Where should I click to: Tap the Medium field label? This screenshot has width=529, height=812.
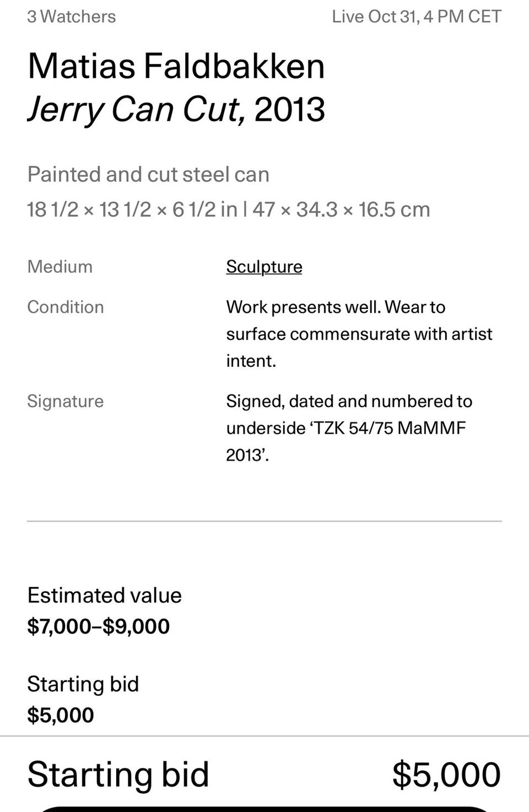tap(60, 267)
